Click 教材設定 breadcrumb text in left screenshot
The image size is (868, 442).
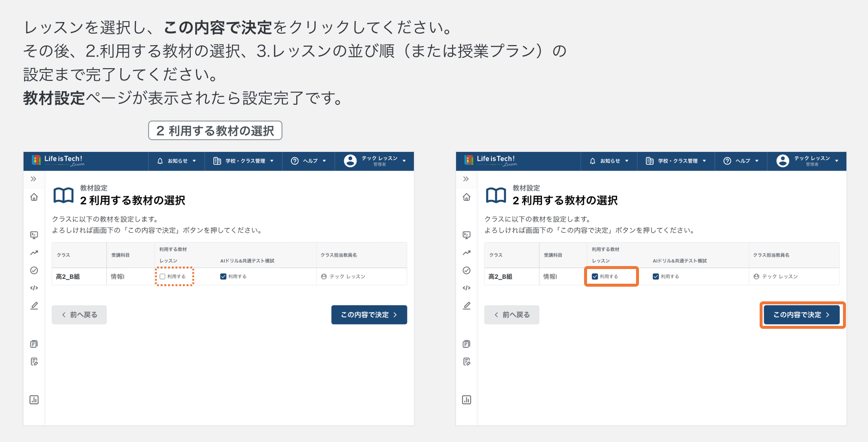point(94,188)
